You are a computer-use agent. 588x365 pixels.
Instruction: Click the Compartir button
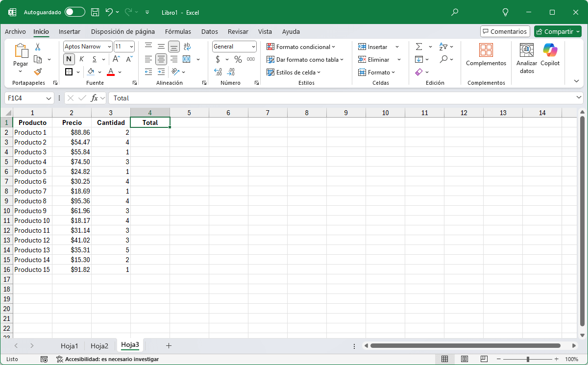point(558,31)
